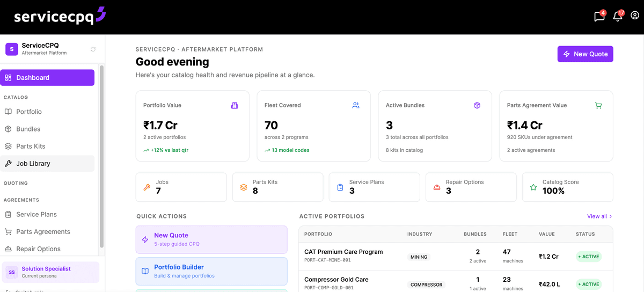Click the BUNDLES column header
Viewport: 644px width, 292px height.
click(x=475, y=234)
